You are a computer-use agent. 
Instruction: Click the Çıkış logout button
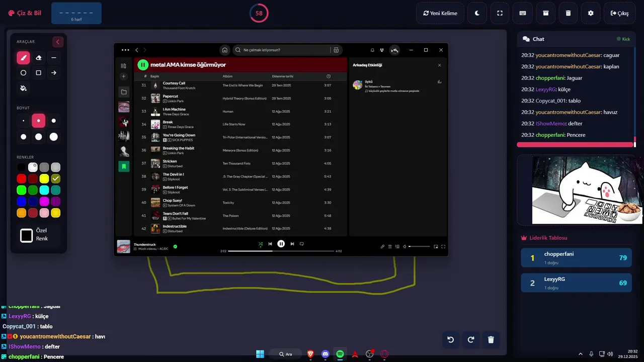click(x=619, y=13)
